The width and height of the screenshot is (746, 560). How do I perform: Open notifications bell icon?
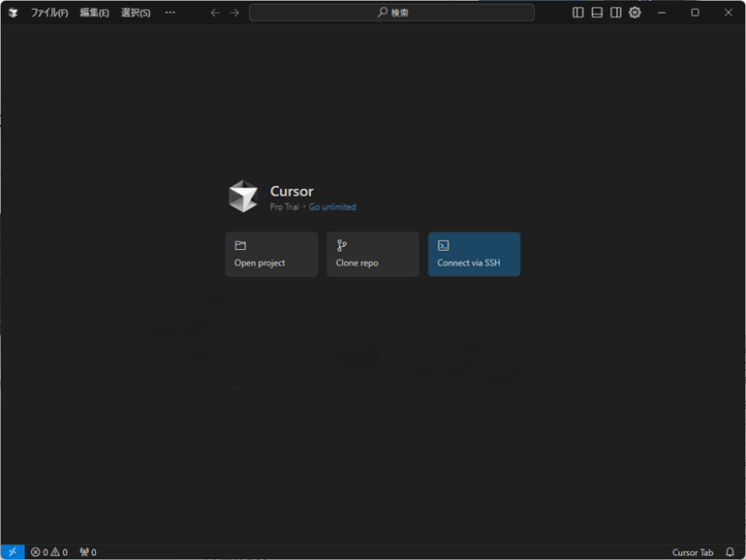[x=730, y=552]
